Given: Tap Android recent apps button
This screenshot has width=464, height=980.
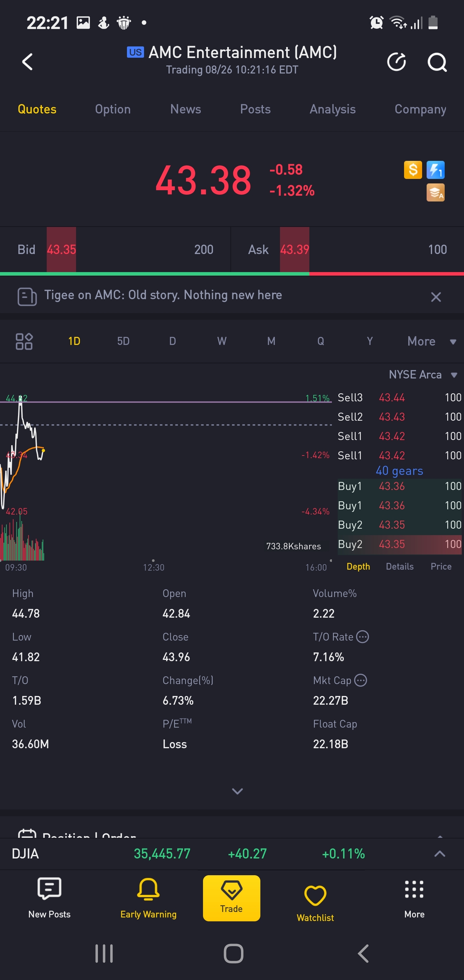Looking at the screenshot, I should (104, 953).
